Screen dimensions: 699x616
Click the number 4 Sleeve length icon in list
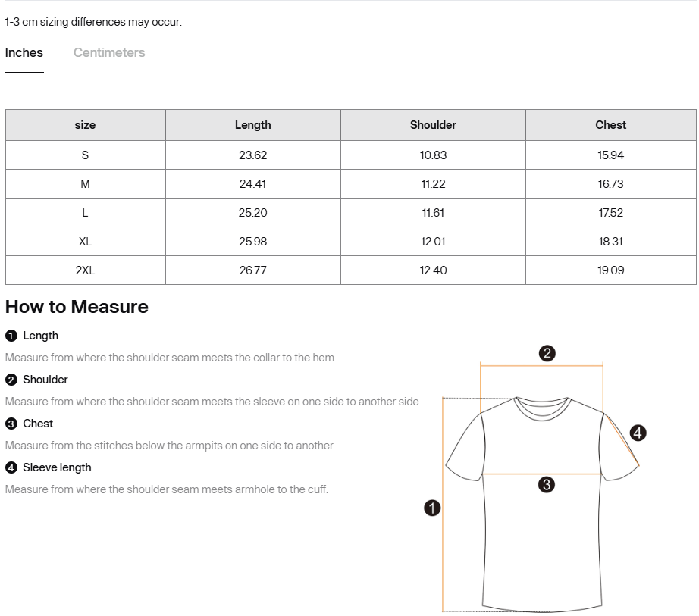tap(11, 467)
